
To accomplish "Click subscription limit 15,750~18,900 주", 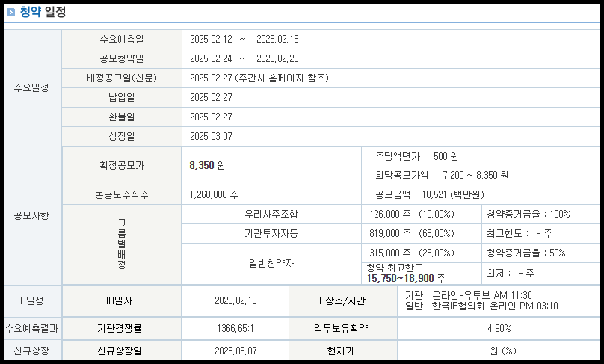I will [406, 278].
